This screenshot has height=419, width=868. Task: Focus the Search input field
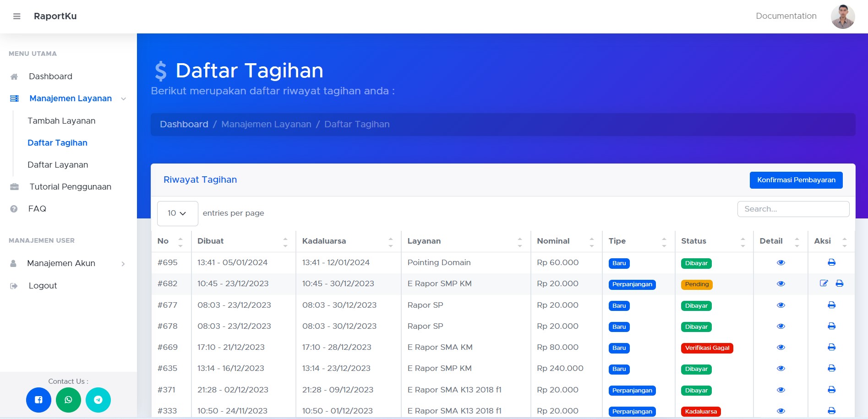pyautogui.click(x=793, y=209)
